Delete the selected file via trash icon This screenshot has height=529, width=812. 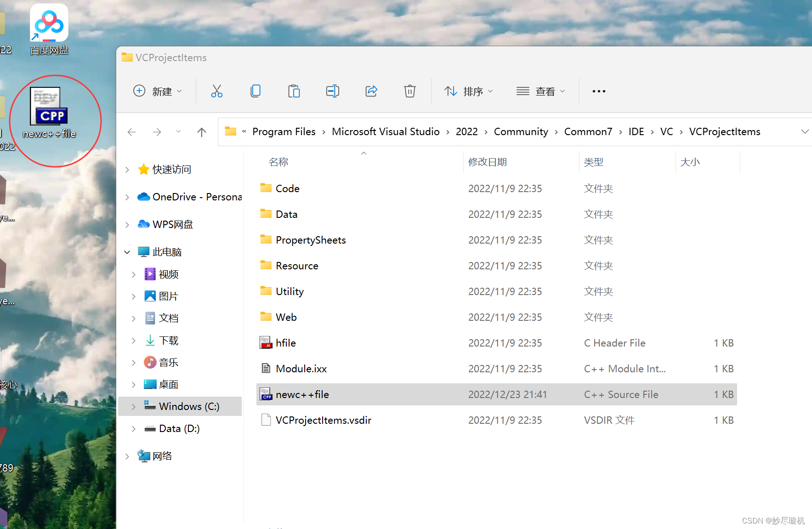[409, 91]
